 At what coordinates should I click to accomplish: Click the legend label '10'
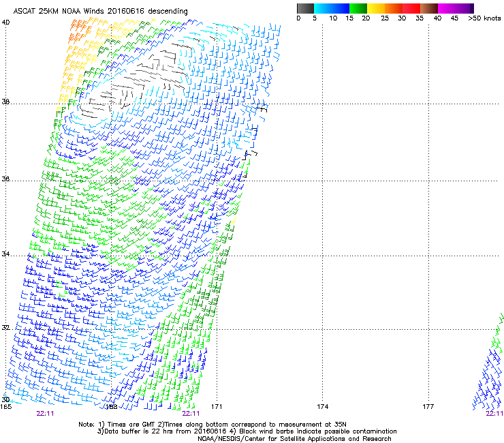click(x=333, y=18)
